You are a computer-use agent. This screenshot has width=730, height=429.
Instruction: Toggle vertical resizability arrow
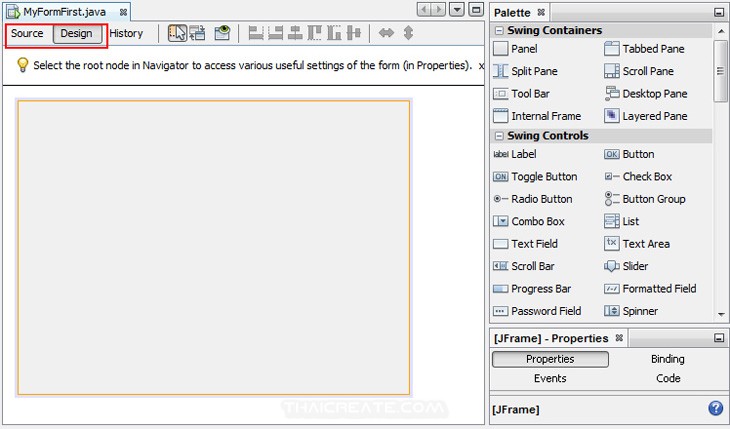pos(408,33)
